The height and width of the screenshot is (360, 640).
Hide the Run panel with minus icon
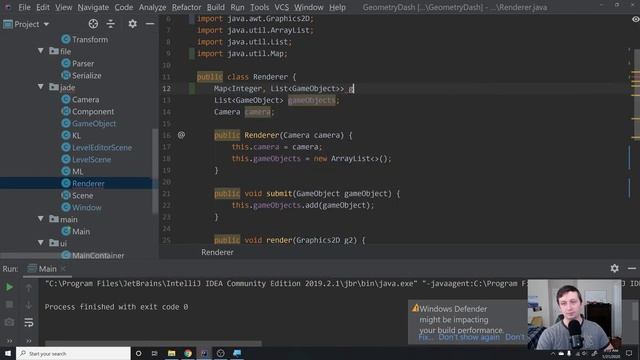click(632, 268)
